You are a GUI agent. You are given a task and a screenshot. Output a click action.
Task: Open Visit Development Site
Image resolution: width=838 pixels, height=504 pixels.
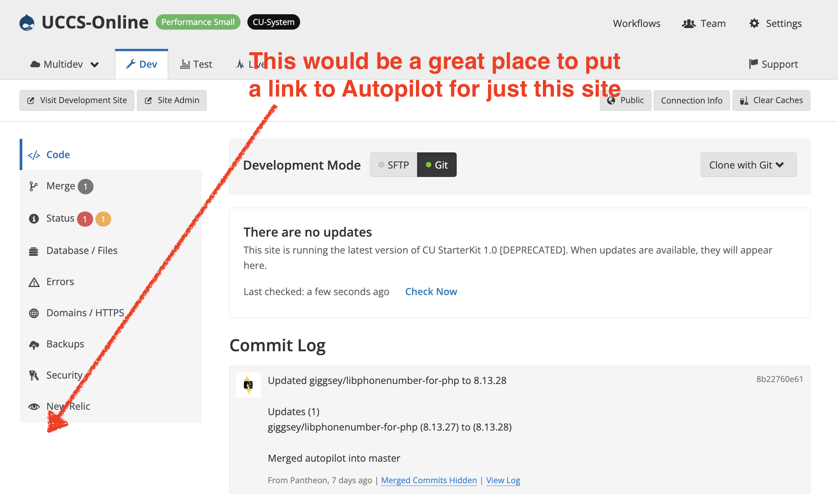point(77,100)
